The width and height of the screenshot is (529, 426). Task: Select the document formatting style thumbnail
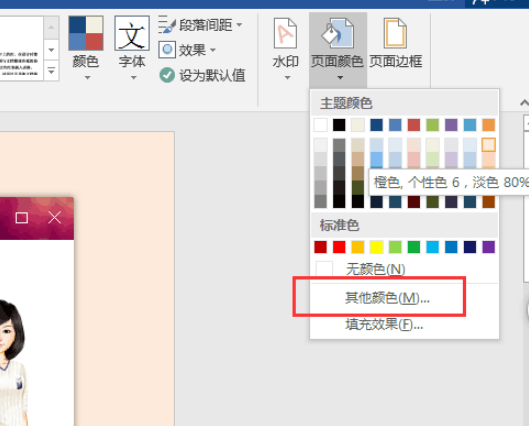[x=21, y=49]
